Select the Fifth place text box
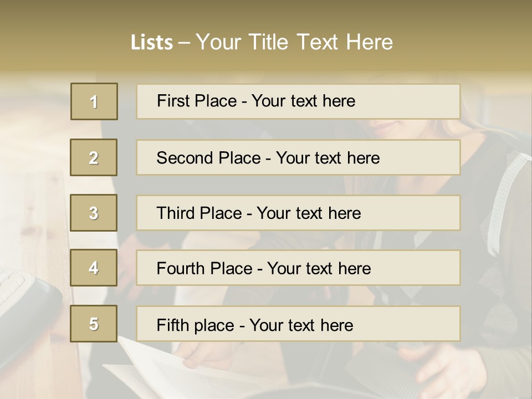This screenshot has width=532, height=399. [298, 324]
